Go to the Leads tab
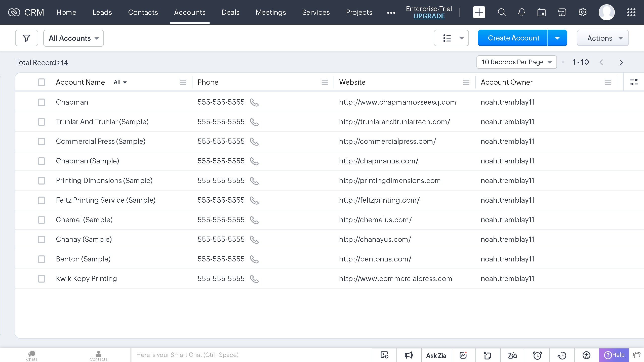 102,12
